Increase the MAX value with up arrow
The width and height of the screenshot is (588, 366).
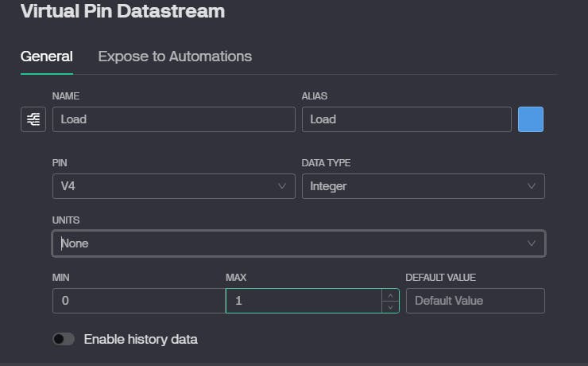389,295
